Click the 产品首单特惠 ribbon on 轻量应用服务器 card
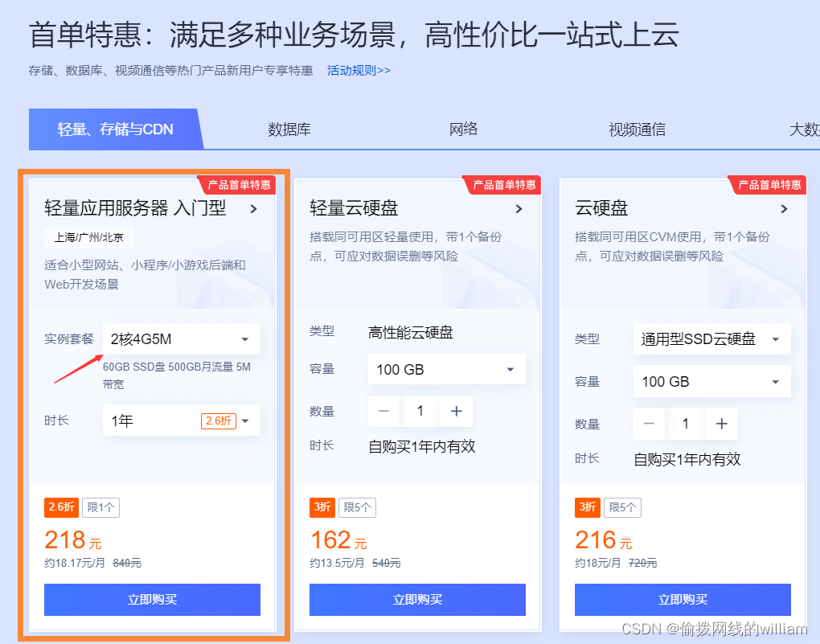Image resolution: width=820 pixels, height=644 pixels. click(x=237, y=185)
